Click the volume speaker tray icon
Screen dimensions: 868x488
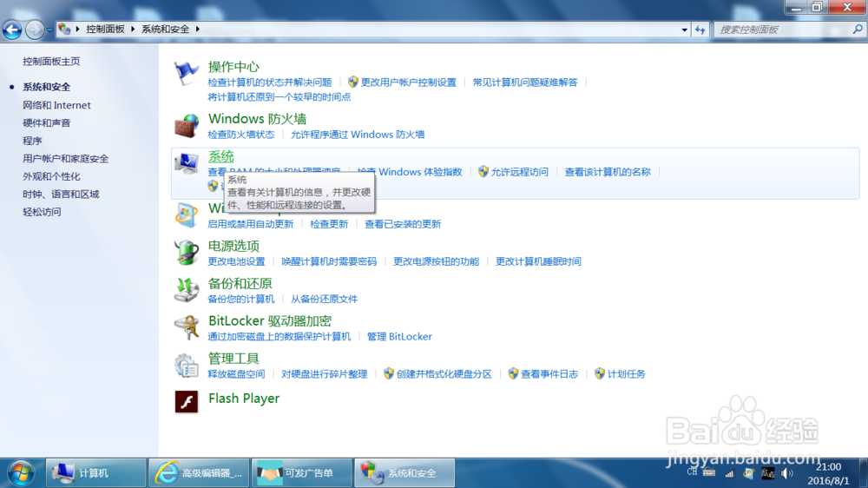(x=786, y=473)
